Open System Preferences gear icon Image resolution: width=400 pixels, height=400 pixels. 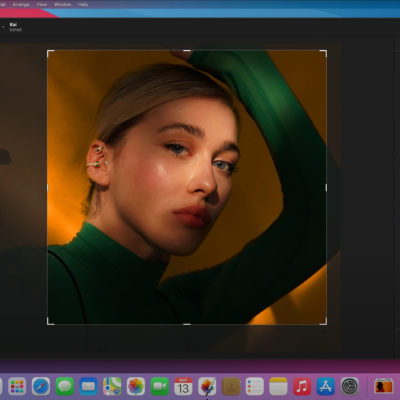pos(350,386)
